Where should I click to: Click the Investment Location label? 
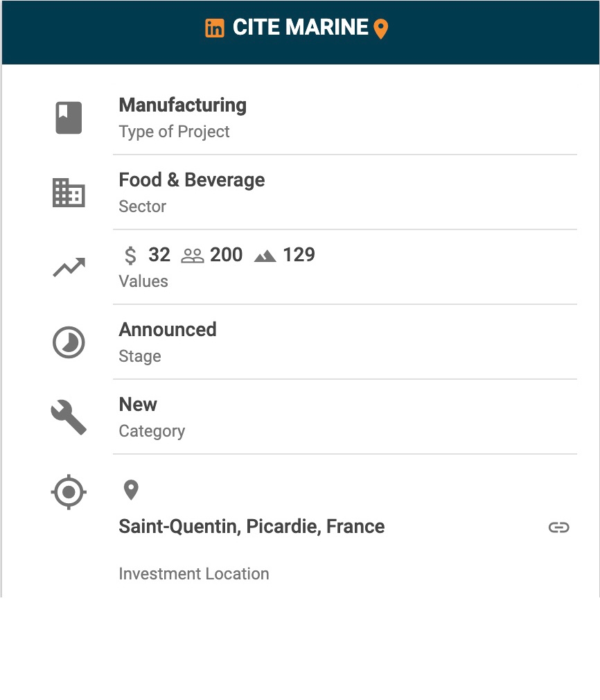[x=194, y=574]
